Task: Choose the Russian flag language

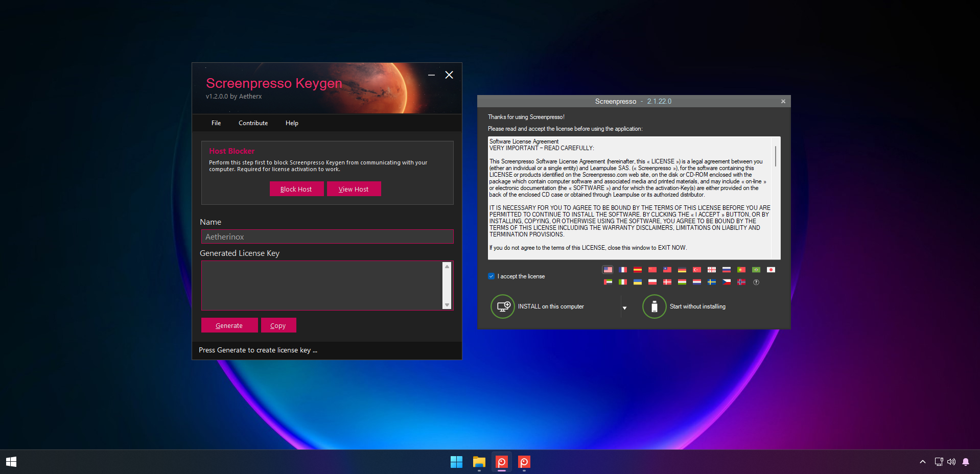Action: click(x=726, y=270)
